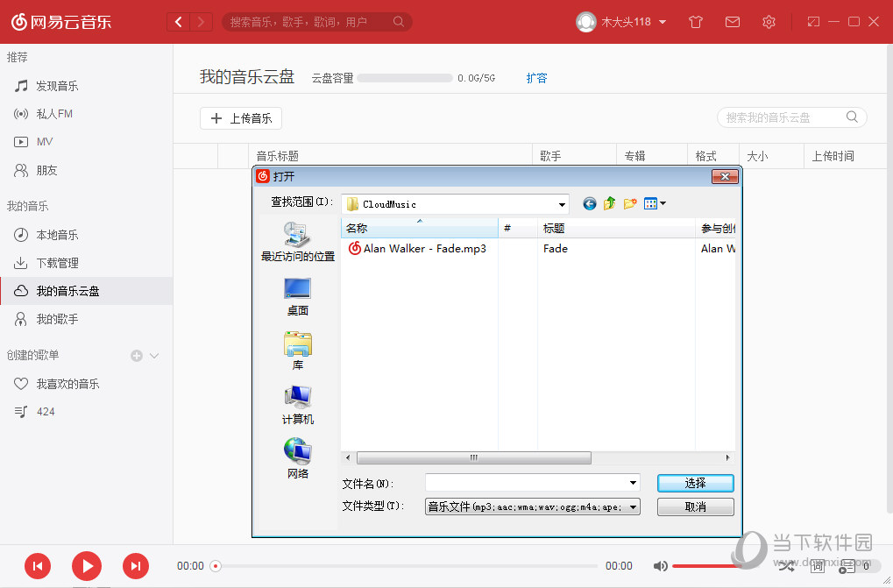The image size is (893, 588).
Task: Sort by 歌手 column header
Action: pos(574,156)
